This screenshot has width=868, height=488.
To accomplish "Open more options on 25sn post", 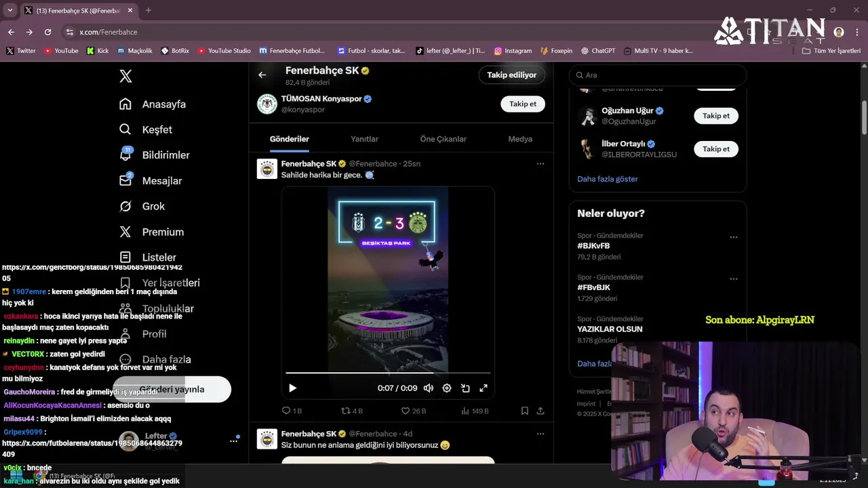I will [540, 163].
